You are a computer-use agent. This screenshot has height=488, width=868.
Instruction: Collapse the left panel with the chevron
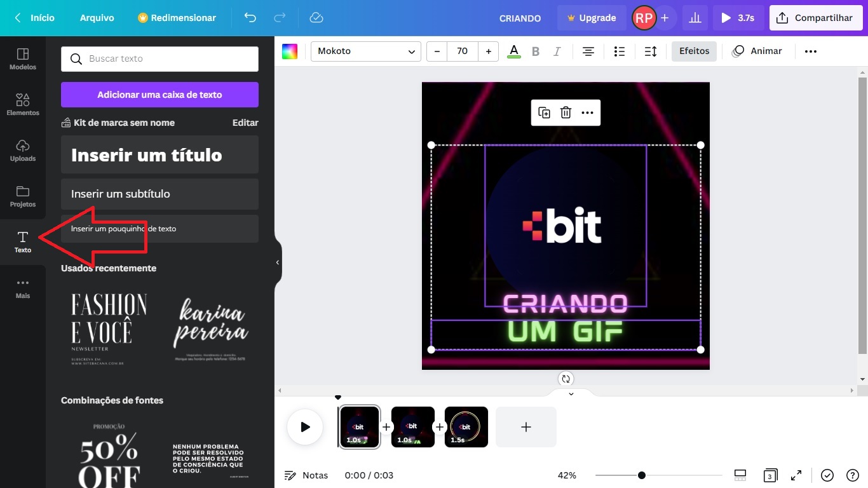277,262
